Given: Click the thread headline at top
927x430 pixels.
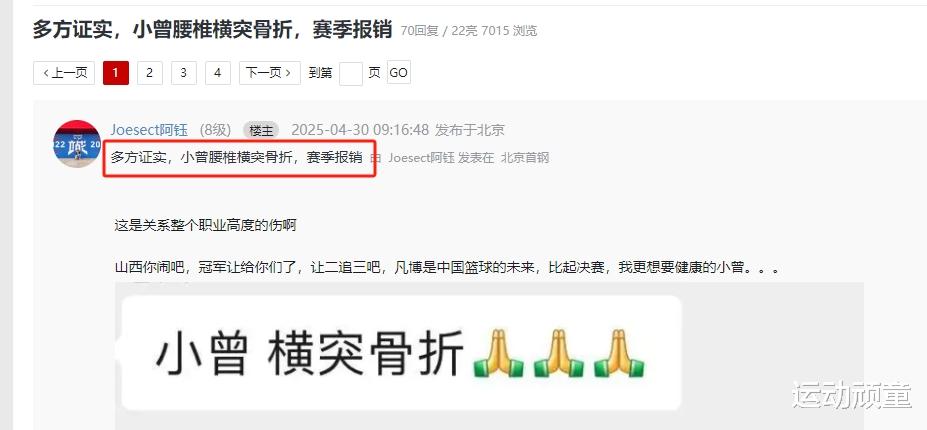Looking at the screenshot, I should tap(212, 30).
